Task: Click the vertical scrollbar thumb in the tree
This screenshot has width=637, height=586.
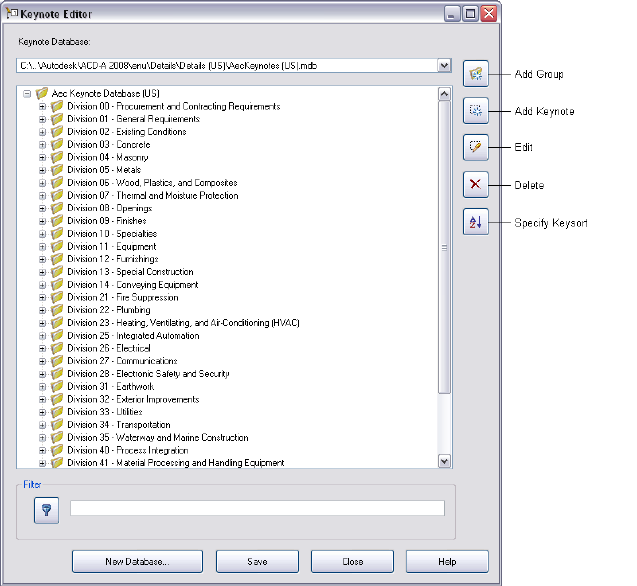Action: click(444, 247)
